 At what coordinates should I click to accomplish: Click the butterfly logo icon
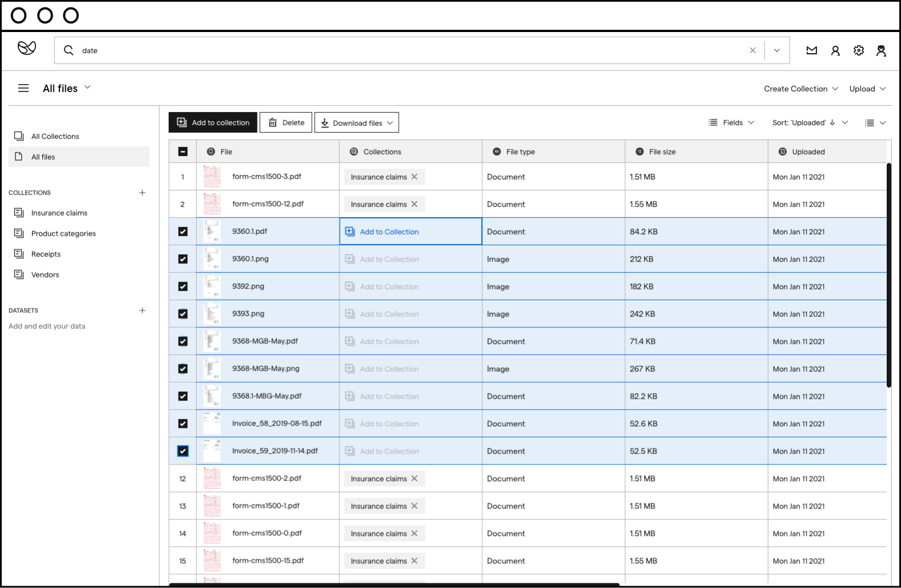27,48
